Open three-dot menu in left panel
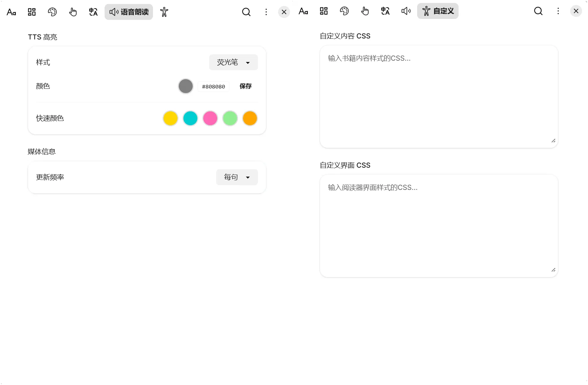This screenshot has width=588, height=385. [266, 12]
